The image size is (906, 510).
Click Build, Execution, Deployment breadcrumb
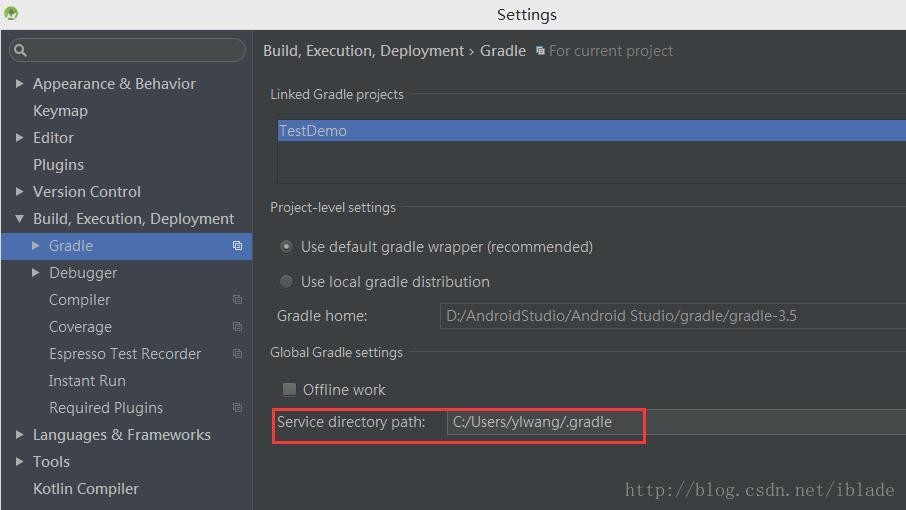(363, 51)
